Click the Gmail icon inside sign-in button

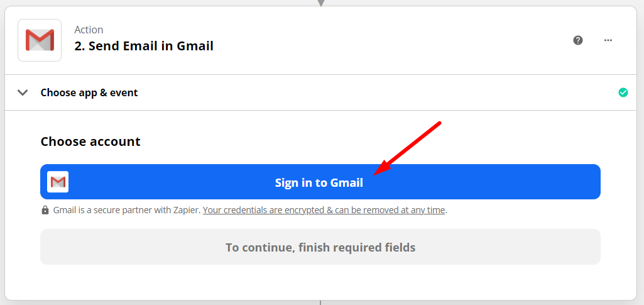(58, 182)
